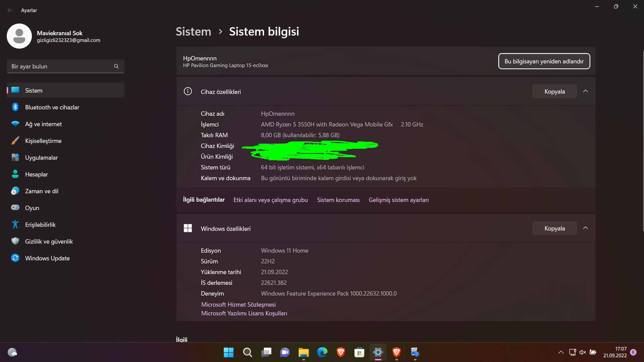Open Windows Update settings

(66, 258)
